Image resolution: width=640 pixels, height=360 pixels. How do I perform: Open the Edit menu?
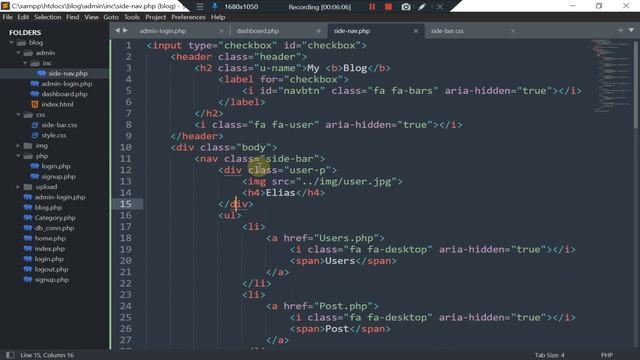pyautogui.click(x=23, y=17)
